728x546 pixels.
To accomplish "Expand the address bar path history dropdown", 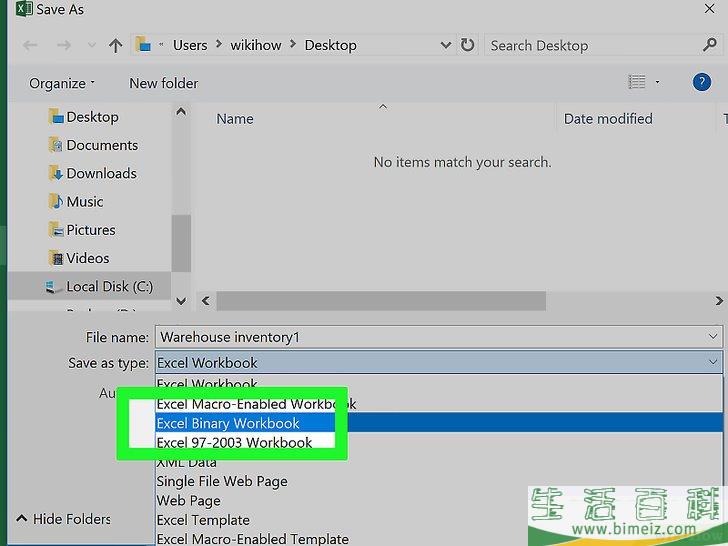I will 445,45.
